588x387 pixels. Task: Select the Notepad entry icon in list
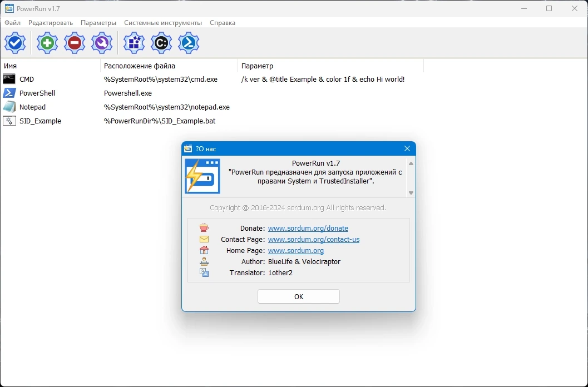point(9,107)
